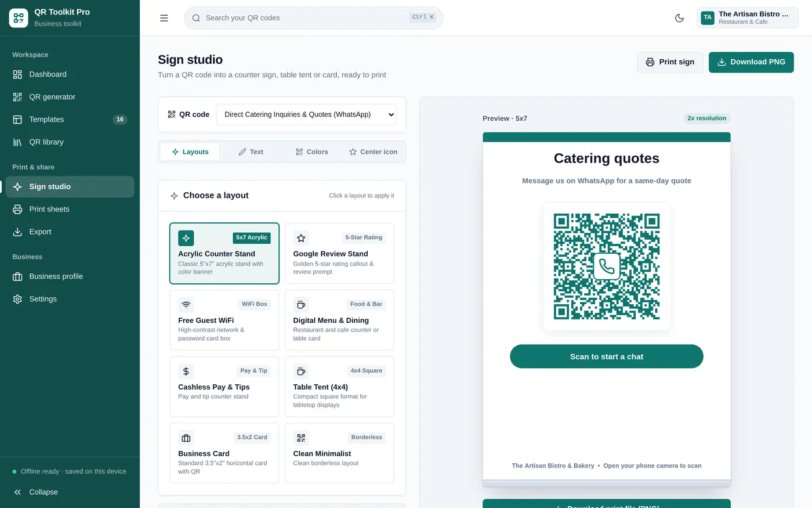Open Templates in the sidebar
The image size is (812, 508).
pos(70,120)
